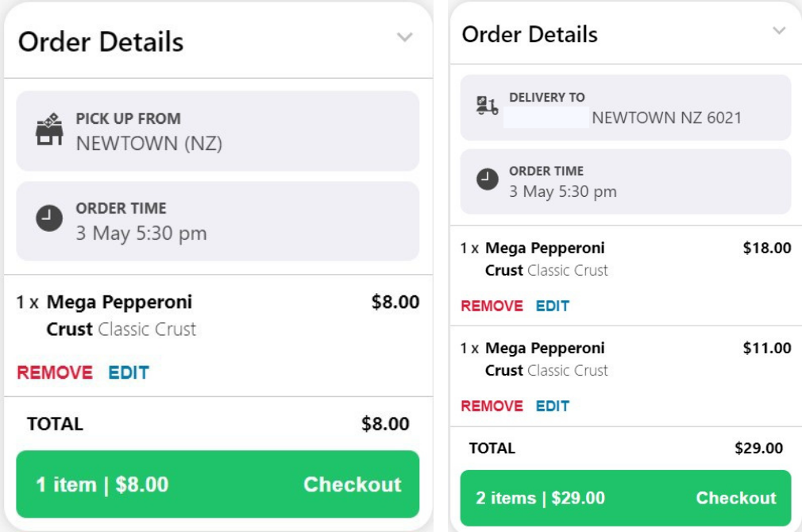Click the clock icon in the pickup order
This screenshot has height=532, width=802.
click(49, 220)
